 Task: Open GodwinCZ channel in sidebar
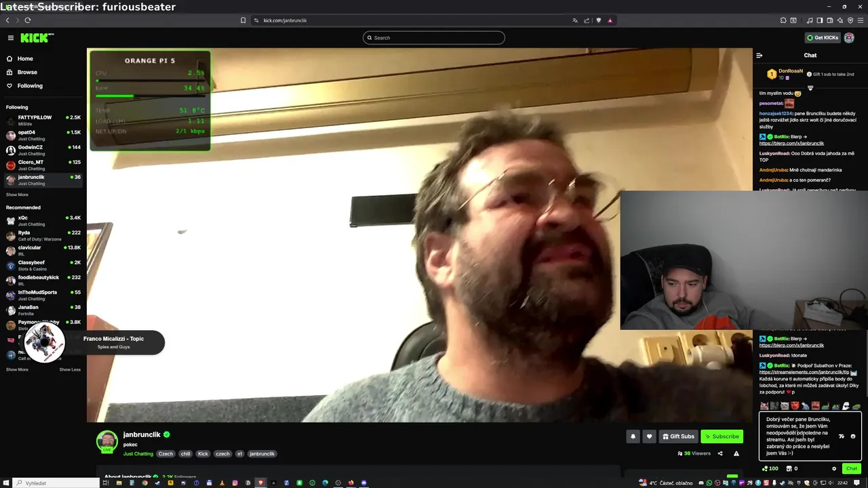[x=43, y=150]
